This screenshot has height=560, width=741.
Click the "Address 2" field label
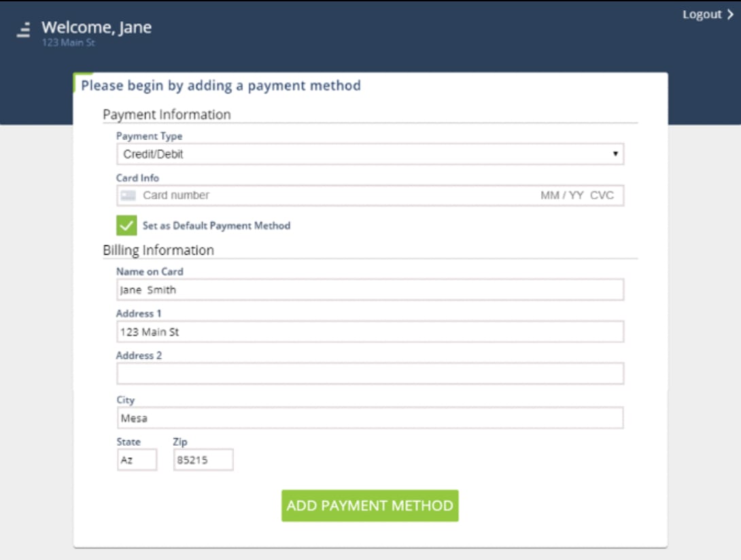point(139,355)
